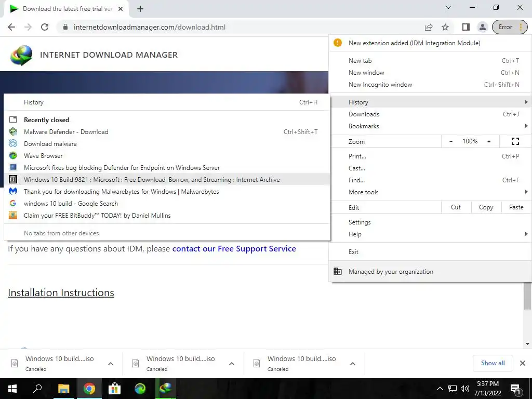Viewport: 532px width, 399px height.
Task: Expand options for second canceled iso download
Action: (x=232, y=364)
